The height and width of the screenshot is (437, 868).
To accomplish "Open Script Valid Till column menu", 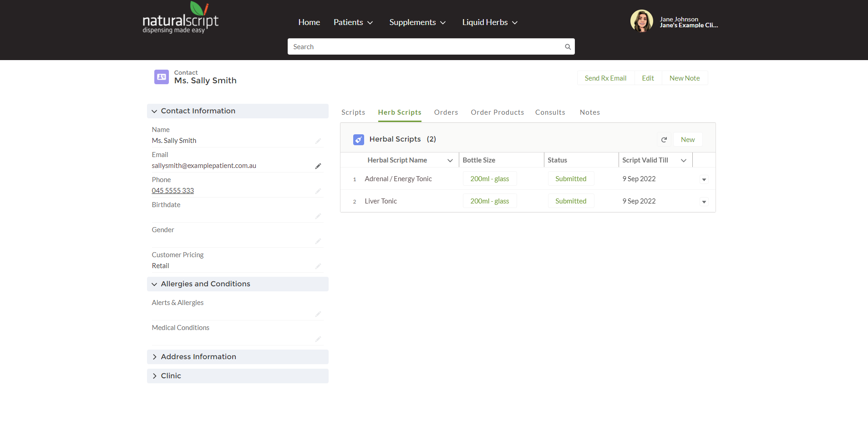I will point(684,160).
